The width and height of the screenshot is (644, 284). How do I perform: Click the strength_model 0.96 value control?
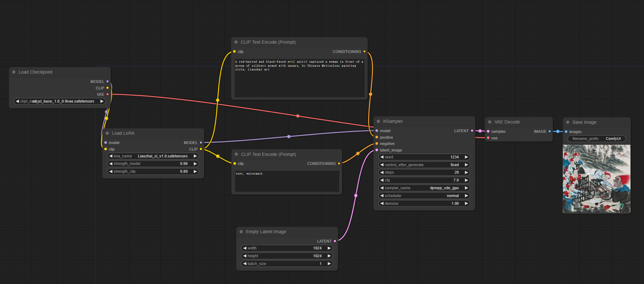(x=153, y=163)
